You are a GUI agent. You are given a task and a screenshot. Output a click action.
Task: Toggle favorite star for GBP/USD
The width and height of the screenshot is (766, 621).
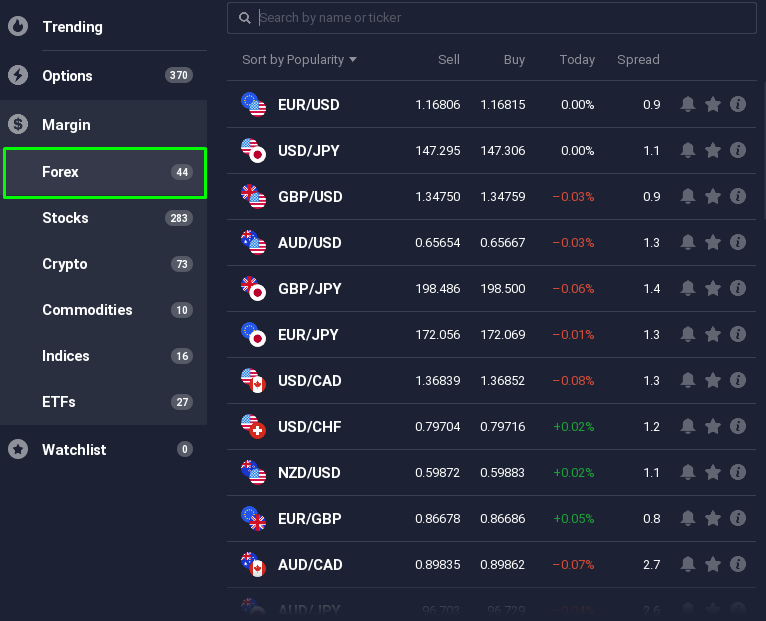tap(713, 196)
